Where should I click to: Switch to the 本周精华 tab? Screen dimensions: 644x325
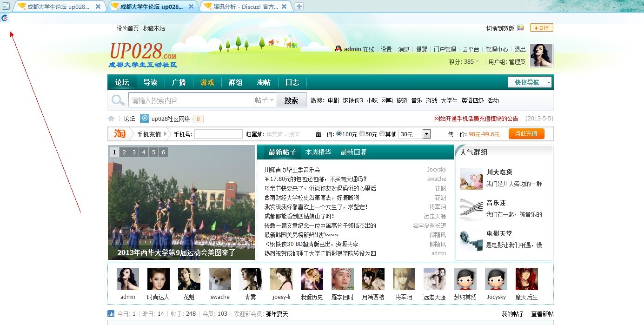(318, 152)
